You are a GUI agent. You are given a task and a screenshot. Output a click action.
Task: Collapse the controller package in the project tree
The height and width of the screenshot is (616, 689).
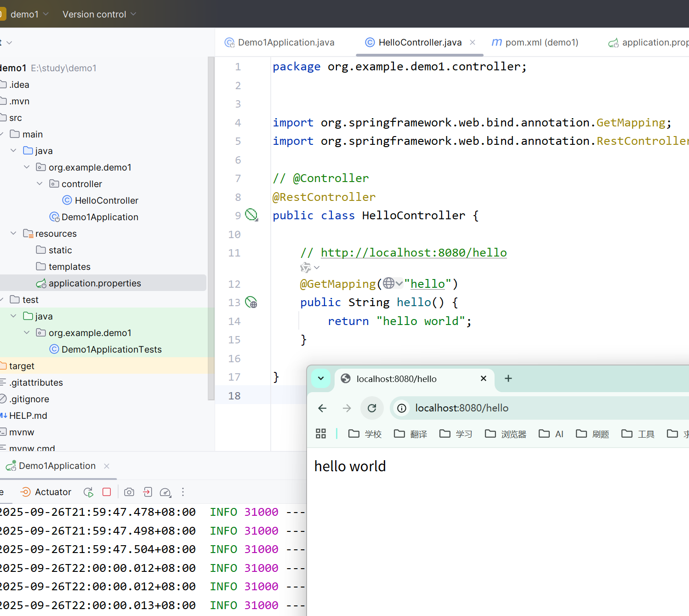pos(40,183)
